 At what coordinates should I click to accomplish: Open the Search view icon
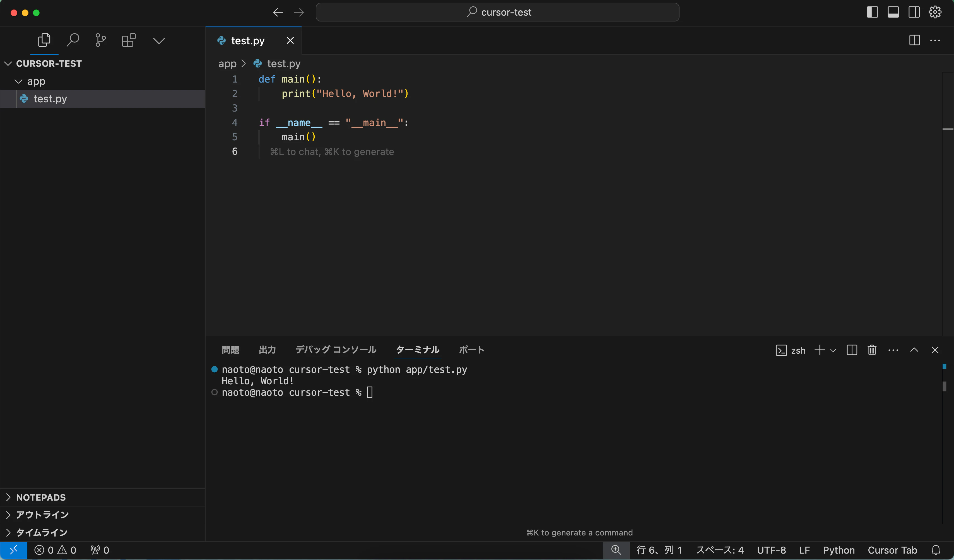coord(73,40)
